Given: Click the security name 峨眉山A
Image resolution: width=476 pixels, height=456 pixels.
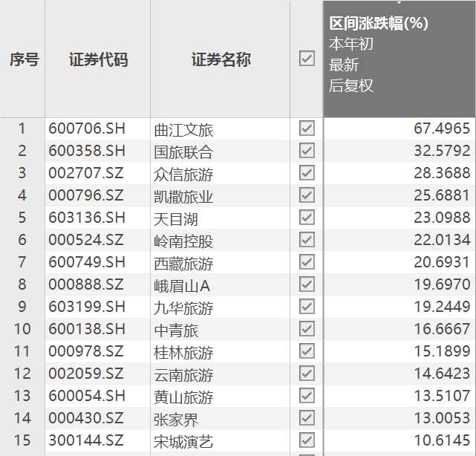Looking at the screenshot, I should click(x=182, y=286).
